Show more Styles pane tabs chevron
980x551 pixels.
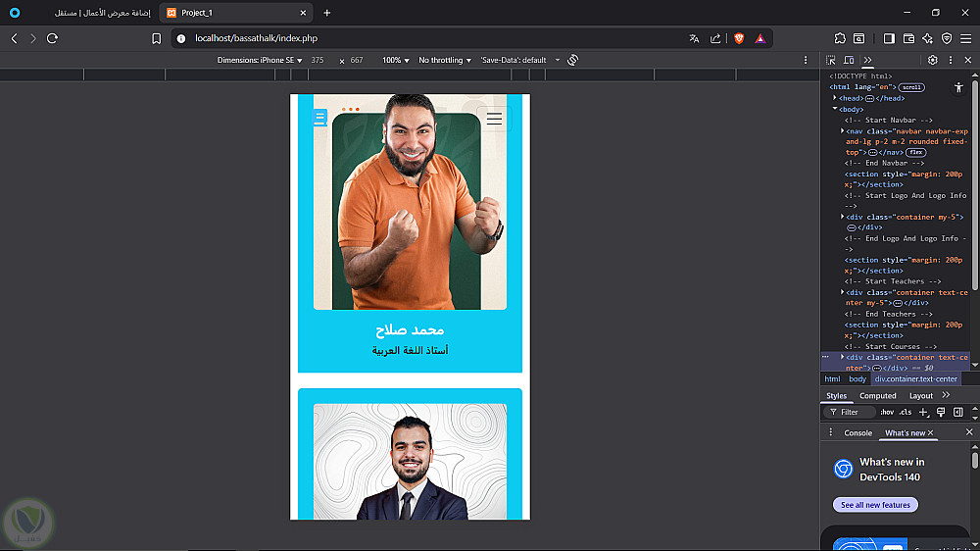(946, 395)
